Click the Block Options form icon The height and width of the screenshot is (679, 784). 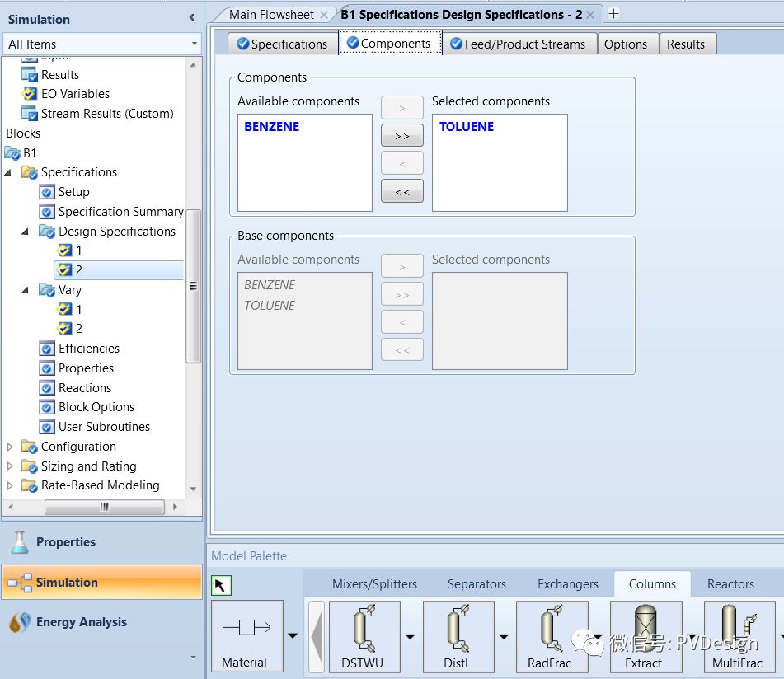[x=47, y=407]
